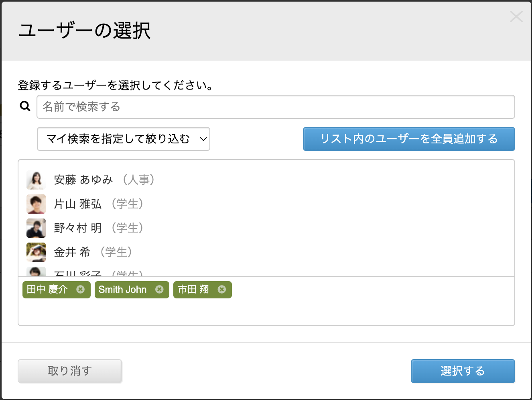The width and height of the screenshot is (532, 400).
Task: Click the 取り消す button
Action: [70, 371]
